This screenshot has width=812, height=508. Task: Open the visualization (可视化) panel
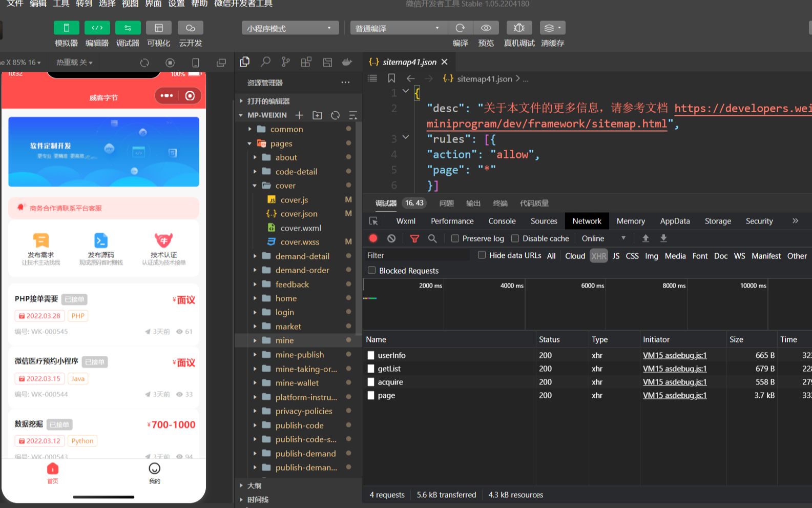tap(158, 28)
